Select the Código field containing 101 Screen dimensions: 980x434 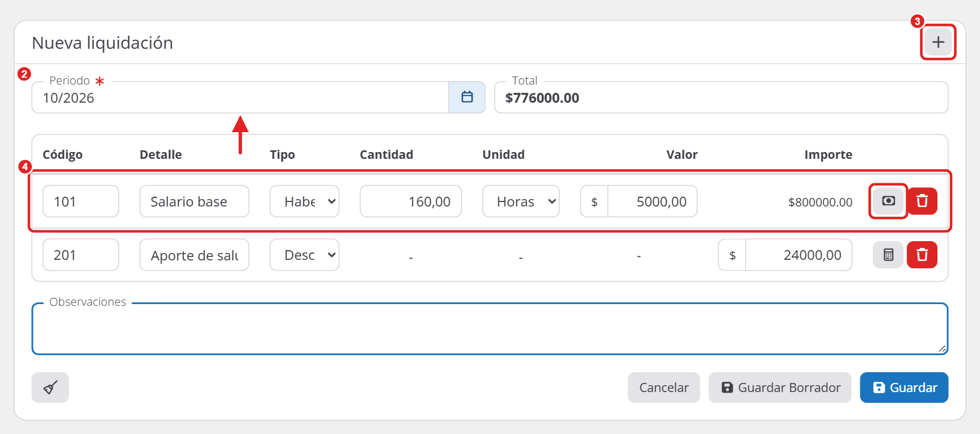[x=81, y=201]
